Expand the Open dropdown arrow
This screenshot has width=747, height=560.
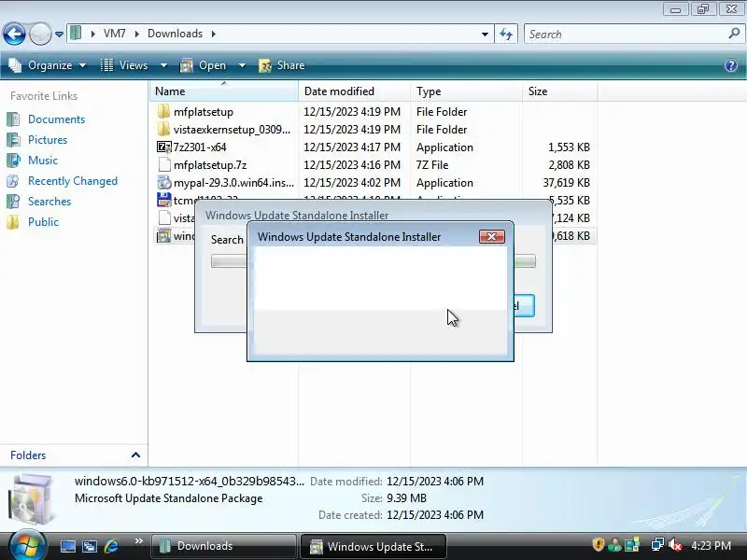242,65
